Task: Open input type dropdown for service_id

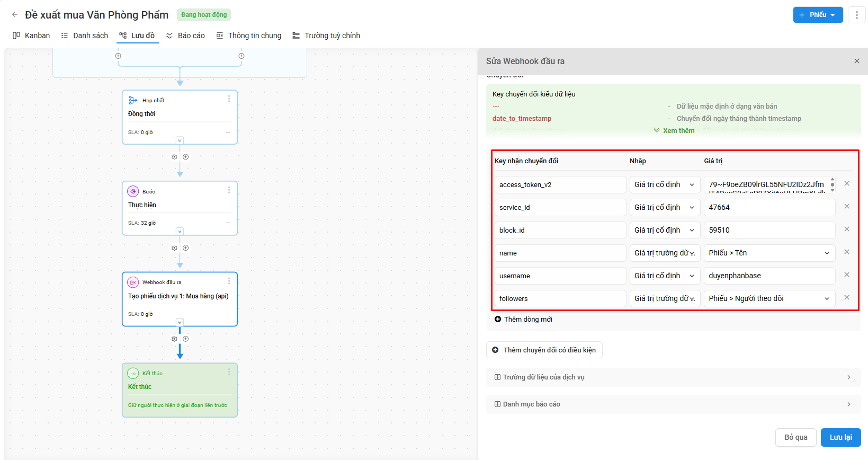Action: click(x=665, y=207)
